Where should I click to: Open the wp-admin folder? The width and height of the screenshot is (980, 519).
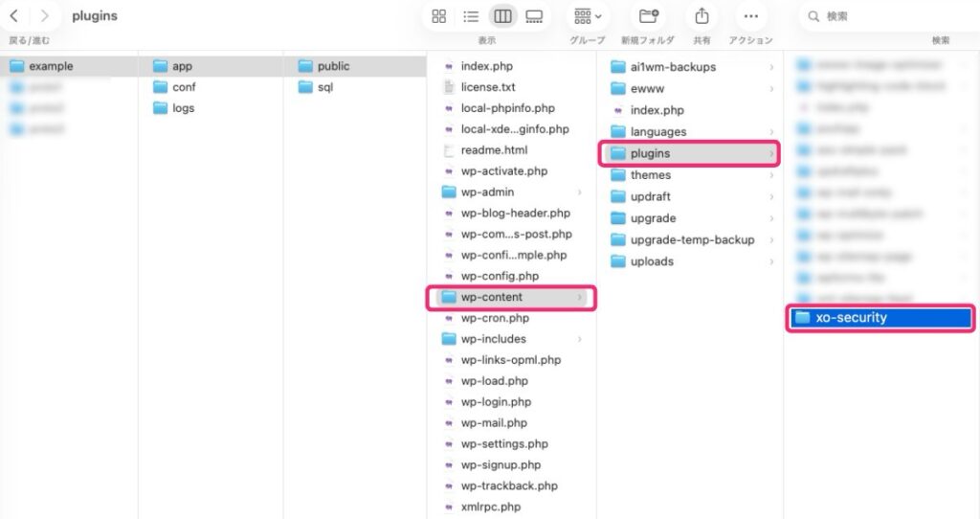(x=487, y=192)
